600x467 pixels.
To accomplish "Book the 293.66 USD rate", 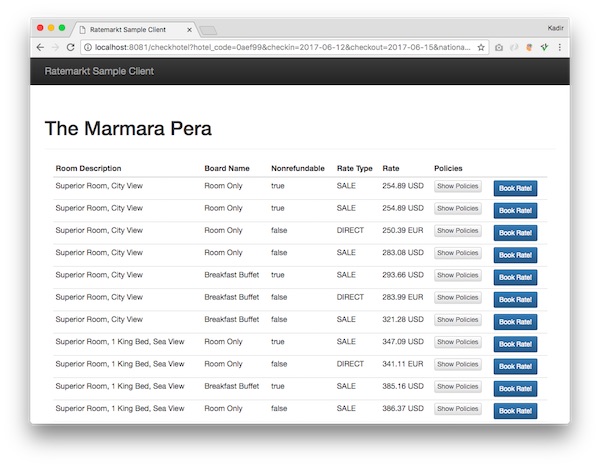I will pos(515,277).
